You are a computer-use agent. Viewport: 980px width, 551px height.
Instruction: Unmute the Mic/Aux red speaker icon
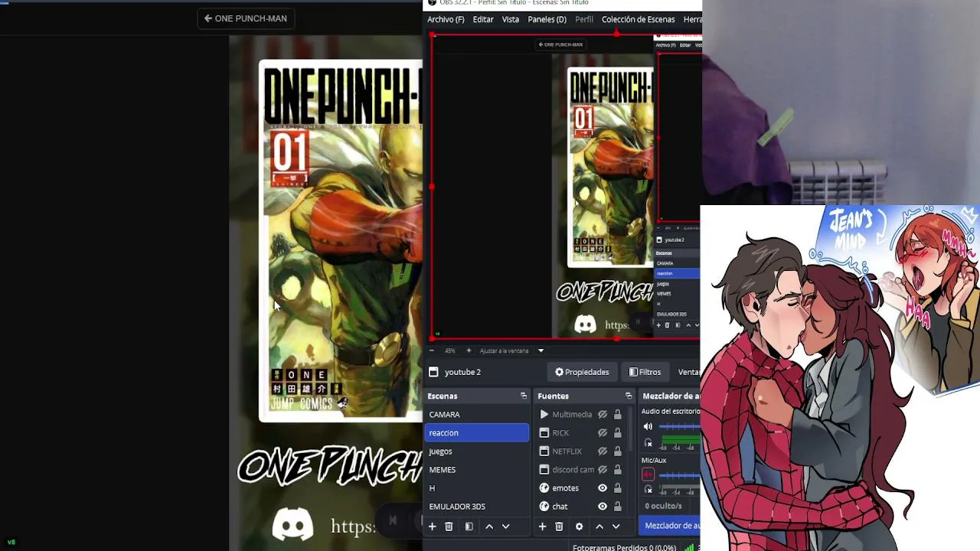pyautogui.click(x=648, y=474)
